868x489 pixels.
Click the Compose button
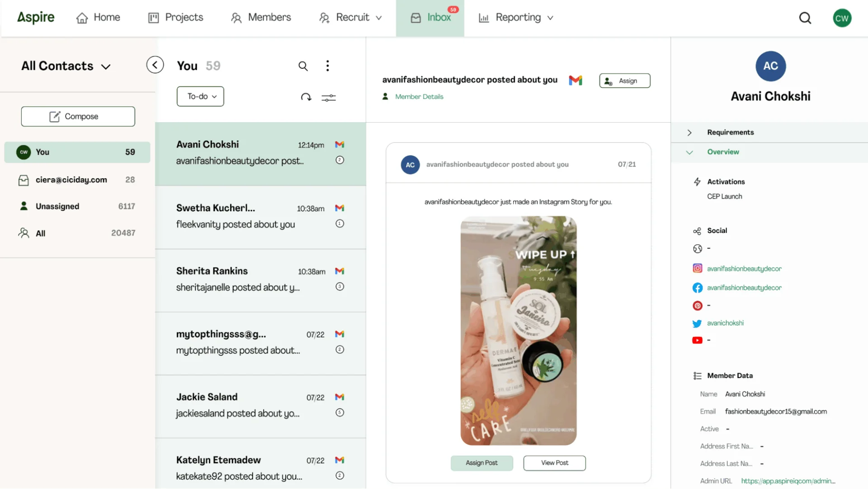78,116
